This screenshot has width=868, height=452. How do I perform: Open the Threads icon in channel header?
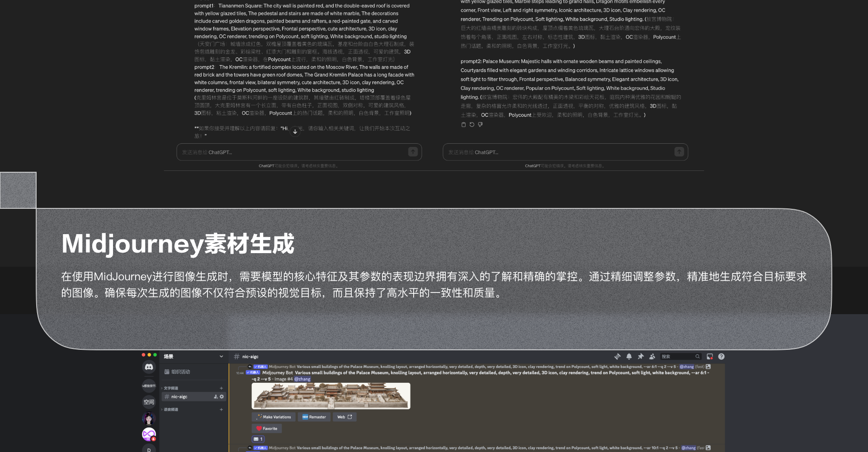[617, 357]
